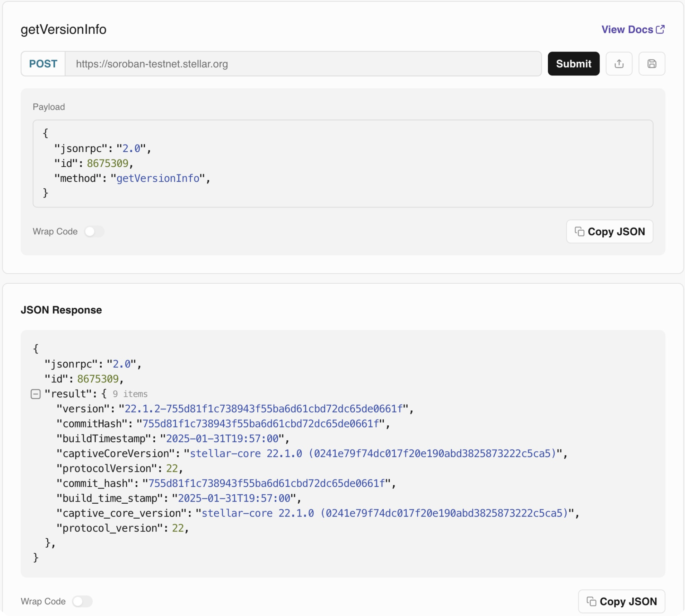Click the JSON Response heading
Viewport: 685px width, 616px height.
[x=61, y=310]
